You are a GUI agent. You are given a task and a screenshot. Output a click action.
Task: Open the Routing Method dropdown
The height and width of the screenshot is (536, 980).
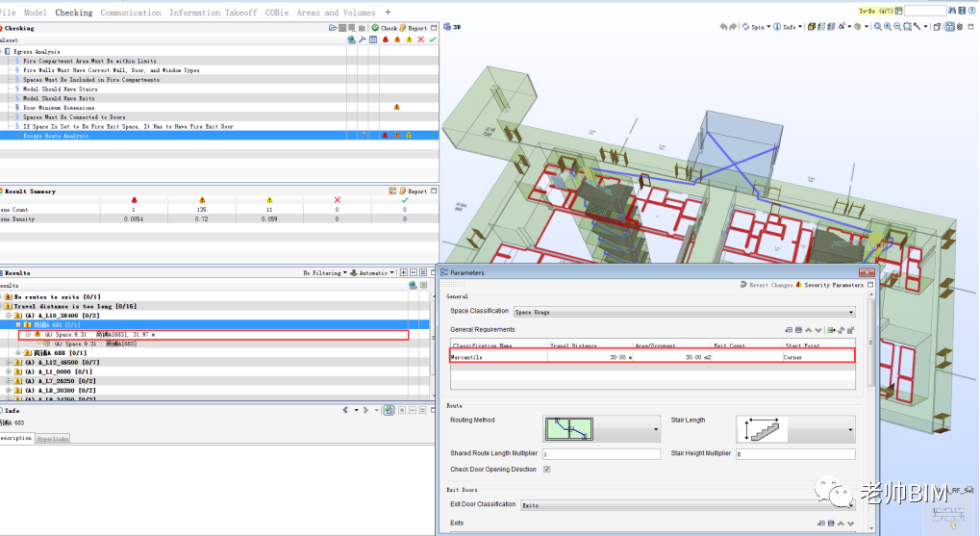pyautogui.click(x=601, y=429)
